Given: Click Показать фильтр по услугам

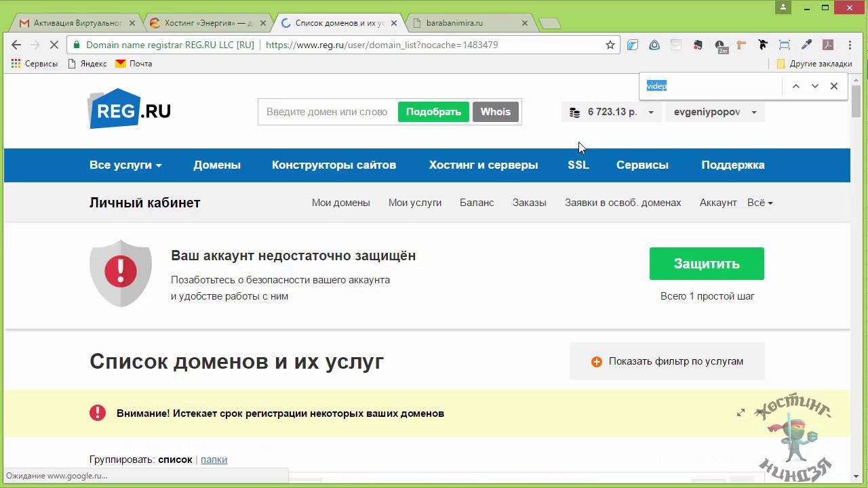Looking at the screenshot, I should click(x=667, y=361).
